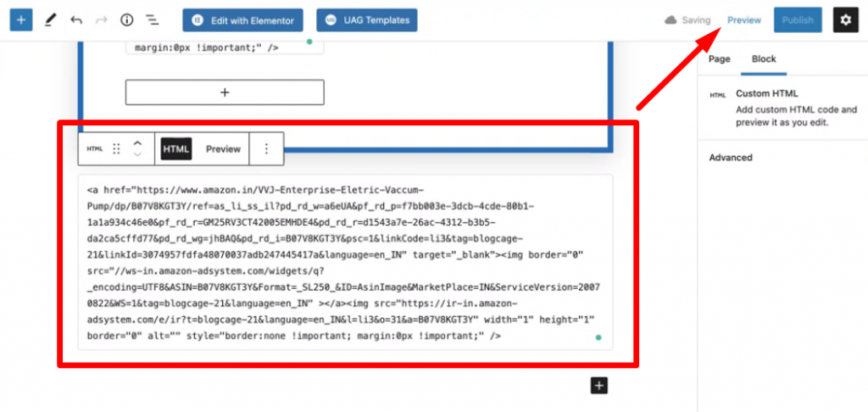Click the 'Saving' status text

click(x=696, y=20)
